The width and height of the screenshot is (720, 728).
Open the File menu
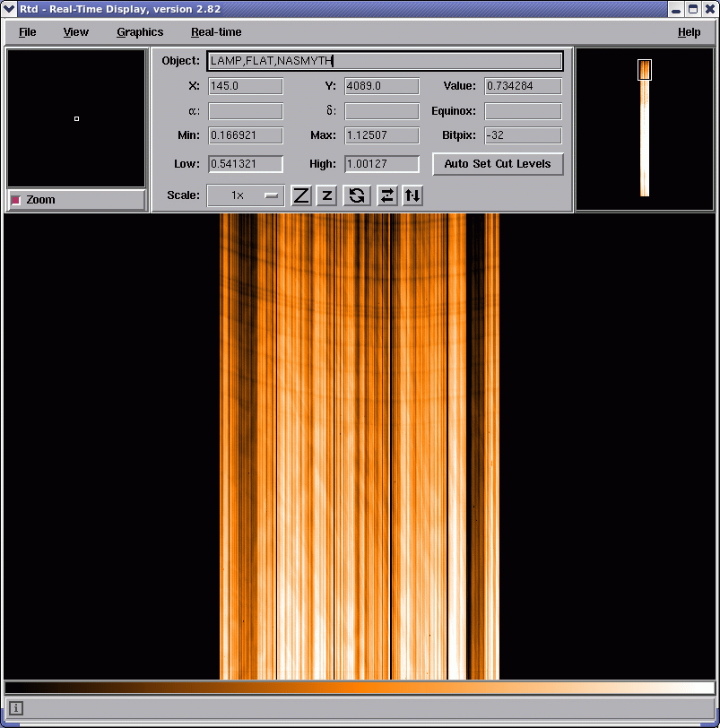[28, 32]
